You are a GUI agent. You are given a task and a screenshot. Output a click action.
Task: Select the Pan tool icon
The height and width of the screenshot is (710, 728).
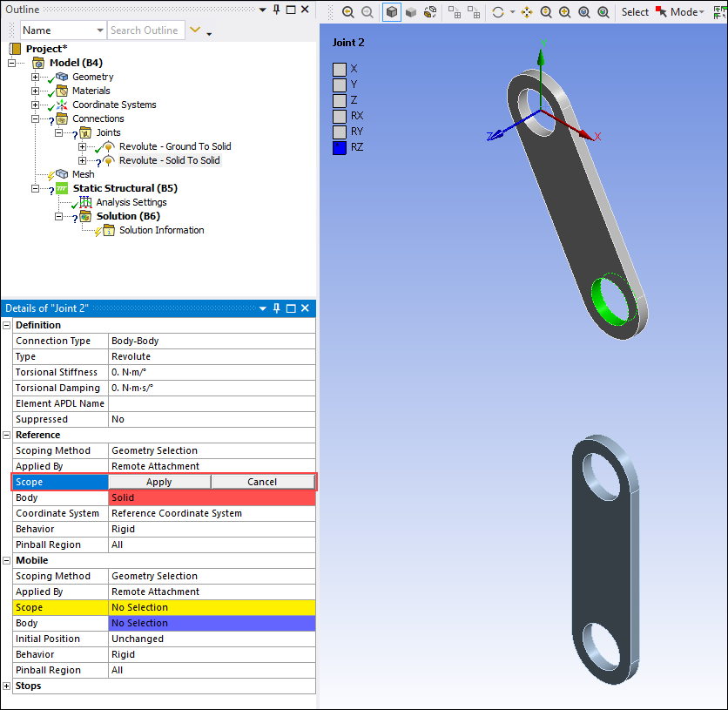[526, 12]
